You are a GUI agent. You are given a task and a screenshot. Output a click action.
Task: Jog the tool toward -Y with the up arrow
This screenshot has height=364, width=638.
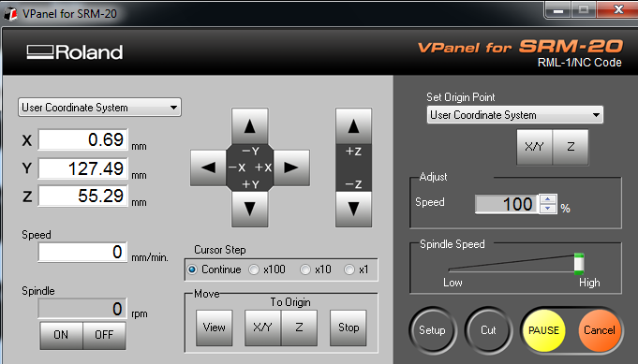(x=250, y=126)
